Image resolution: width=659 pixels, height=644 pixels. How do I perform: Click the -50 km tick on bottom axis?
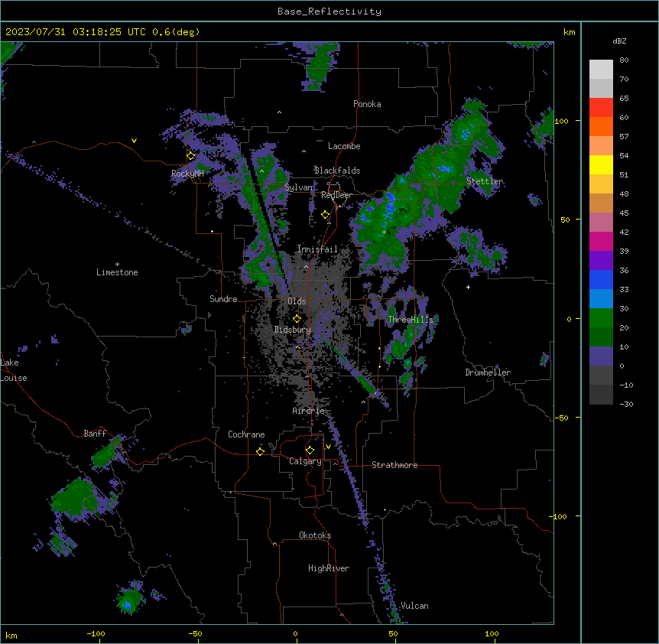[195, 633]
